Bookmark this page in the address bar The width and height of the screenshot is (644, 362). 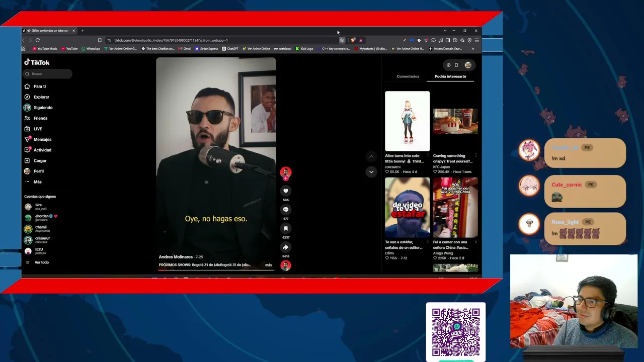100,40
